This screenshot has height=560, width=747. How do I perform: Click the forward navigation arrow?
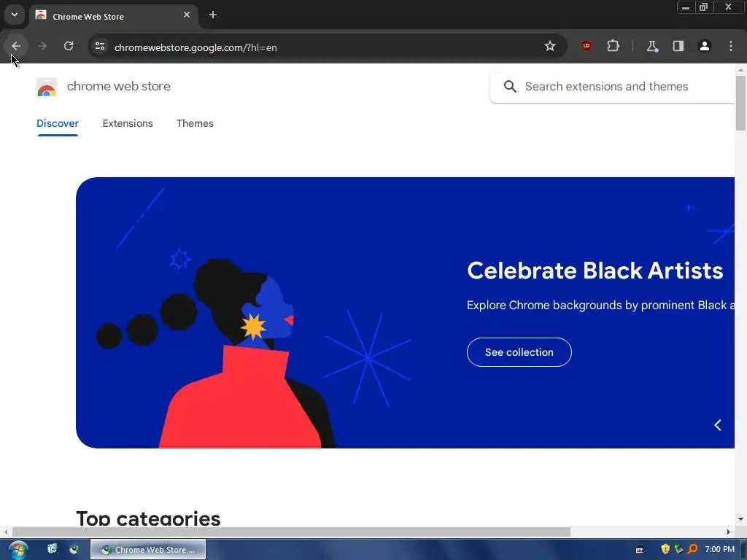tap(42, 46)
